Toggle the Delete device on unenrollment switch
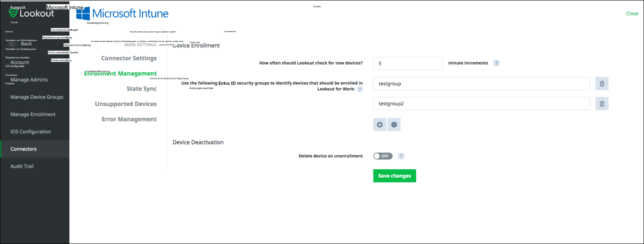 382,156
